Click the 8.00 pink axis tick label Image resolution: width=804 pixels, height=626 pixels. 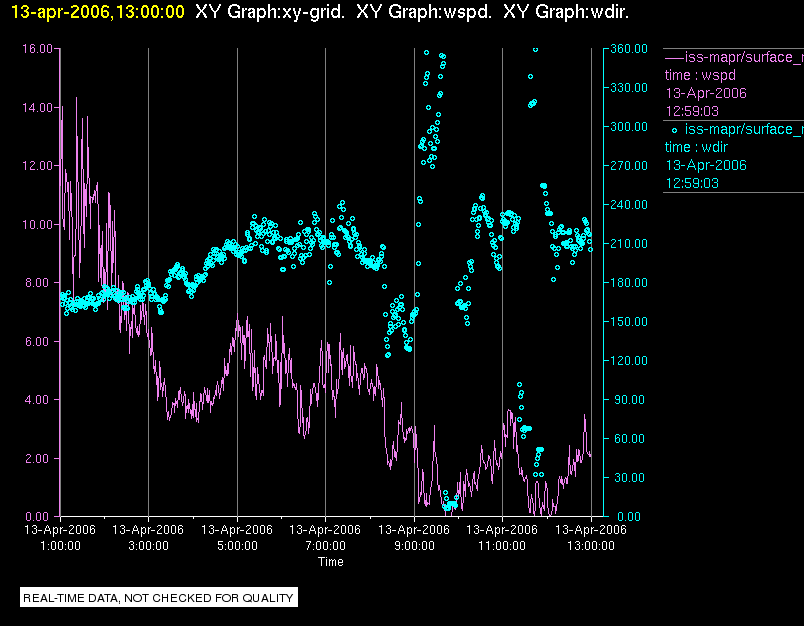pyautogui.click(x=39, y=282)
